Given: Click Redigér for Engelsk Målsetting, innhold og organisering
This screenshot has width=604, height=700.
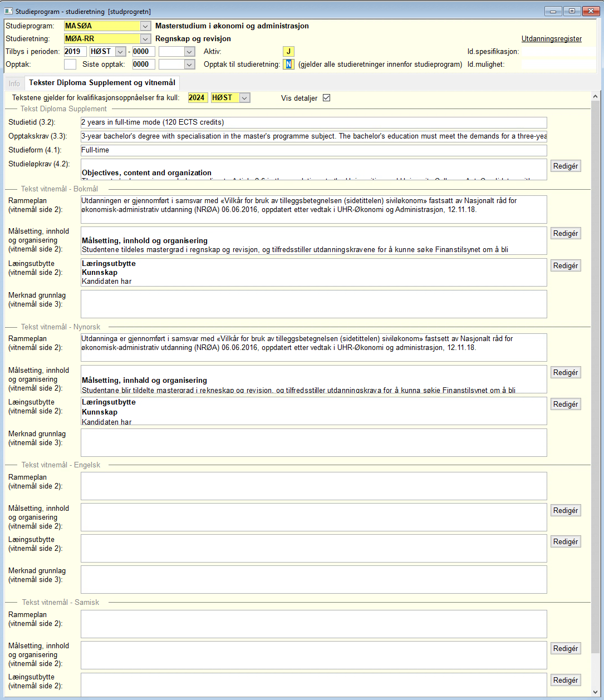Looking at the screenshot, I should coord(566,510).
